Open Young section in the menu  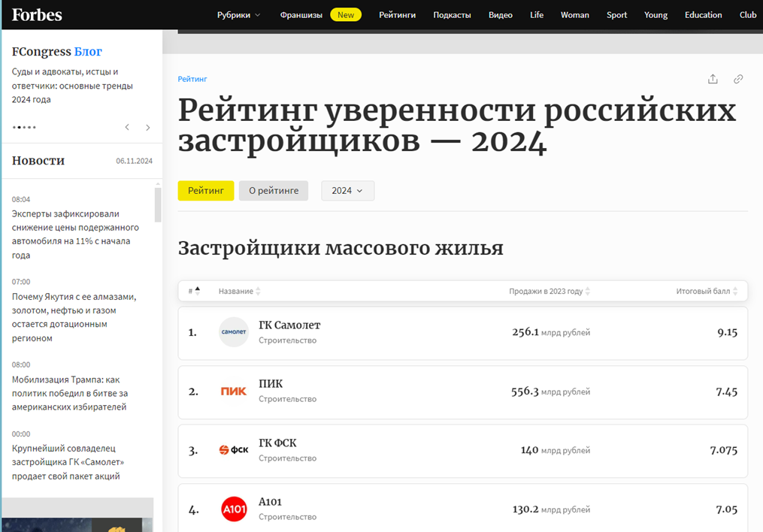(656, 15)
